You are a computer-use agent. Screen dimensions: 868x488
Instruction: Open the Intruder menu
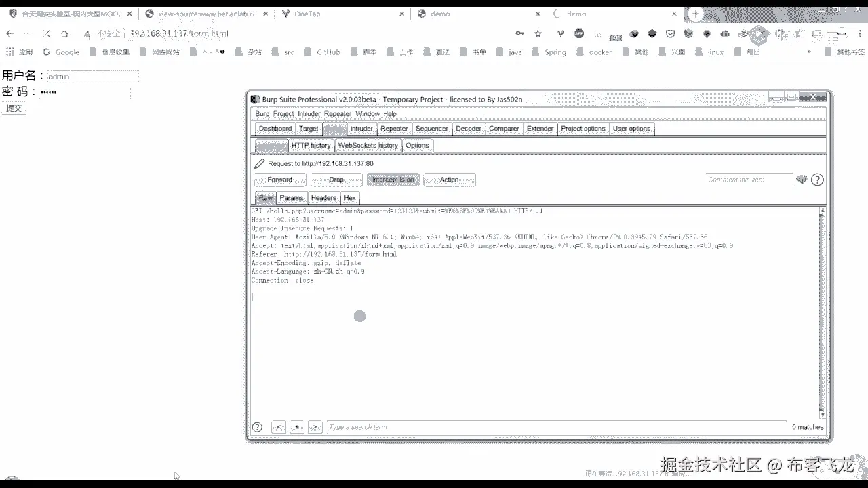click(x=309, y=114)
